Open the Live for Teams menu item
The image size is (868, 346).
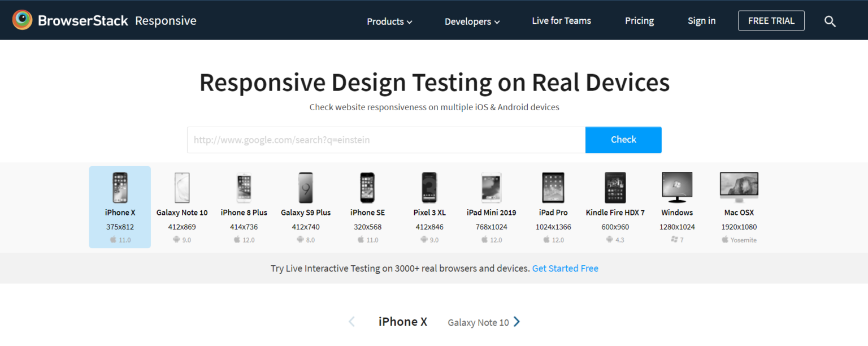click(561, 21)
